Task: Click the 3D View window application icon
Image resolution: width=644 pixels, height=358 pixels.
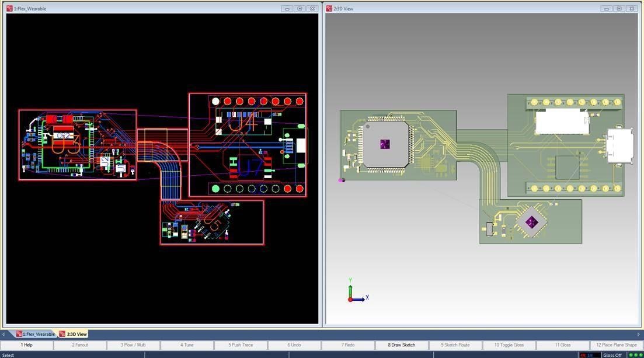Action: pos(329,8)
